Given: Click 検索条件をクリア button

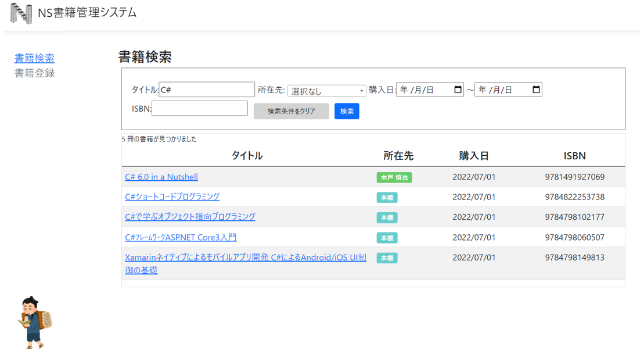Looking at the screenshot, I should 291,111.
